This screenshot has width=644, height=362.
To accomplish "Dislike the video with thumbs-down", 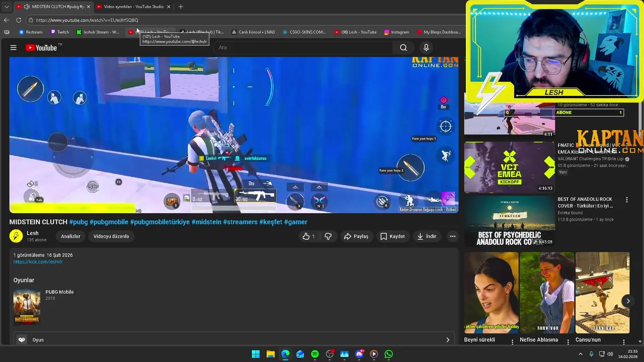I will click(x=328, y=236).
